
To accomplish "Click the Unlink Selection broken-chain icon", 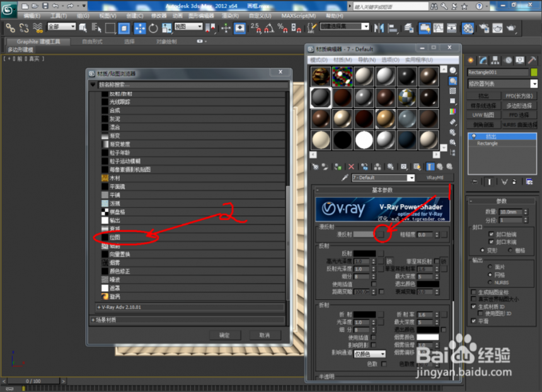I will click(x=24, y=28).
